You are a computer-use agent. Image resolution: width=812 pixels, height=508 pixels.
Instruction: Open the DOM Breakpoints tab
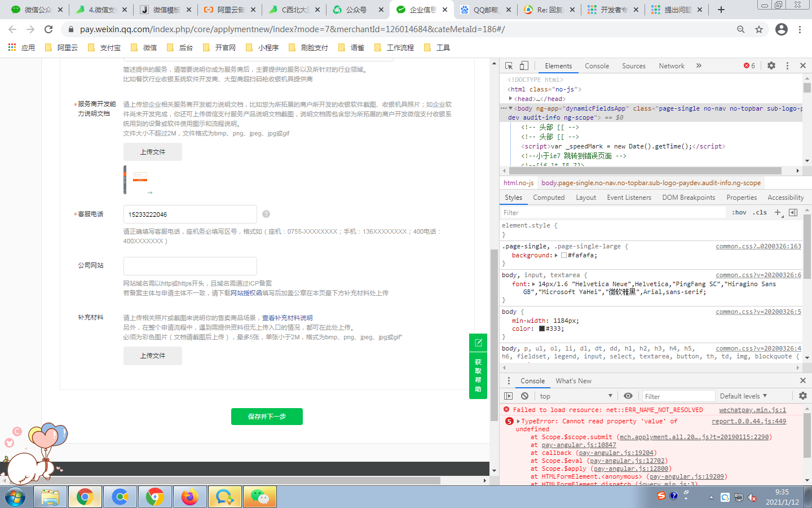(x=689, y=198)
